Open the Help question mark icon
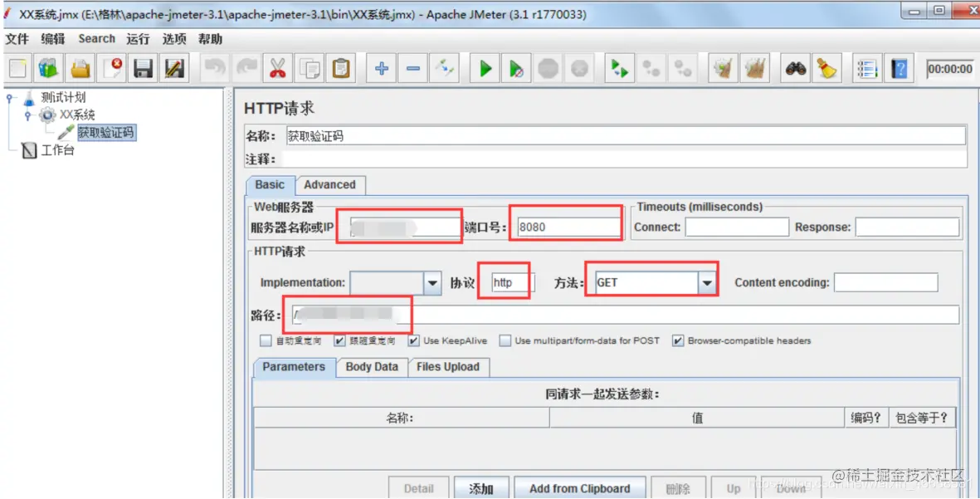The image size is (980, 499). pyautogui.click(x=900, y=68)
